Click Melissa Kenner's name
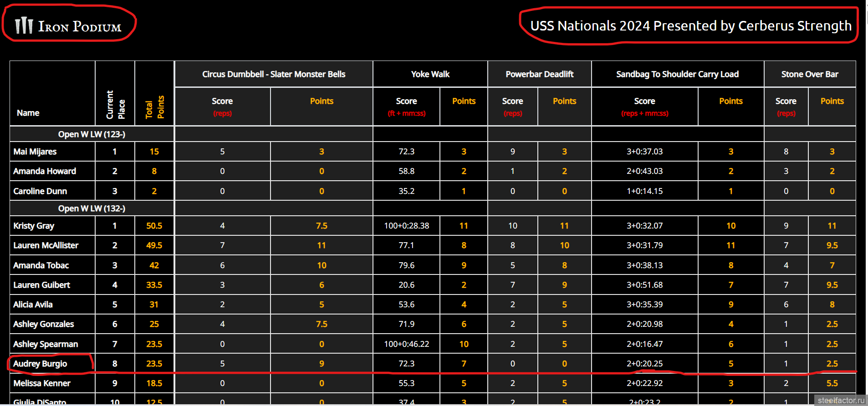The image size is (868, 406). click(x=42, y=383)
